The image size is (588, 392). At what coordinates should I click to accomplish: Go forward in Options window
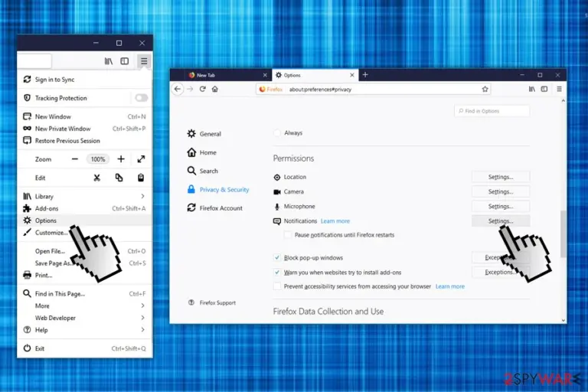point(190,90)
